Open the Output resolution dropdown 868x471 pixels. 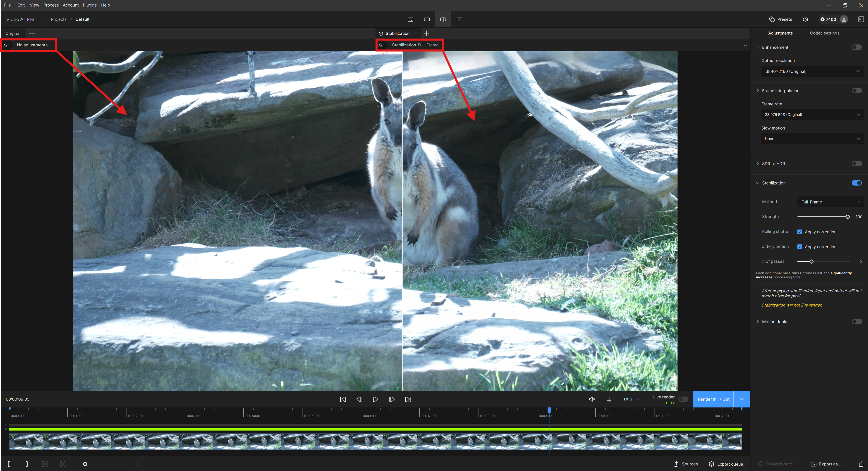coord(812,71)
